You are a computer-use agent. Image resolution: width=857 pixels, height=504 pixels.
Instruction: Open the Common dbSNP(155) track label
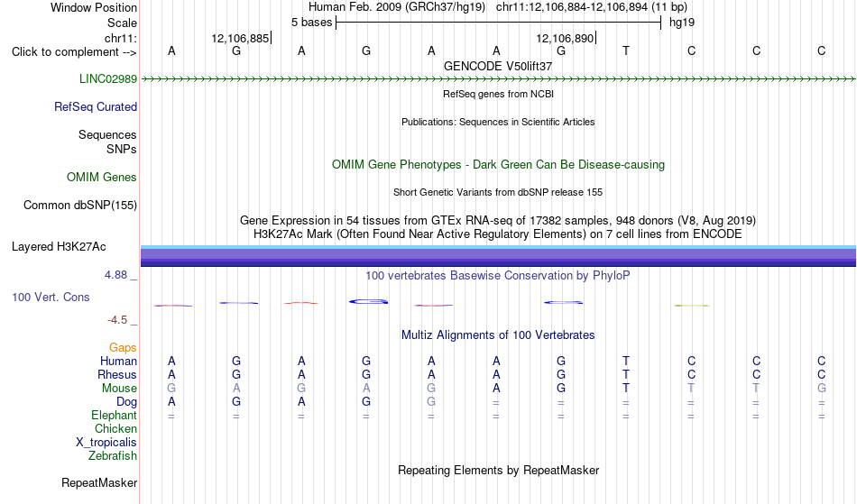pos(80,205)
